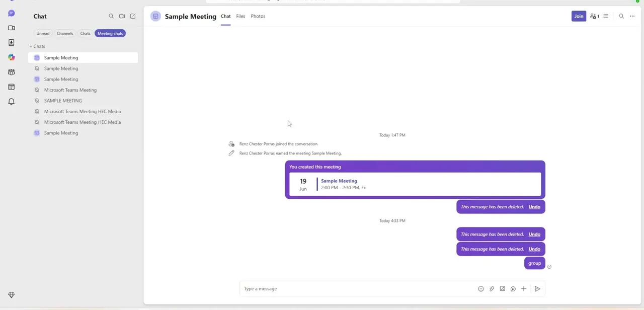The height and width of the screenshot is (310, 644).
Task: Click the meeting title Sample Meeting in header
Action: (x=191, y=16)
